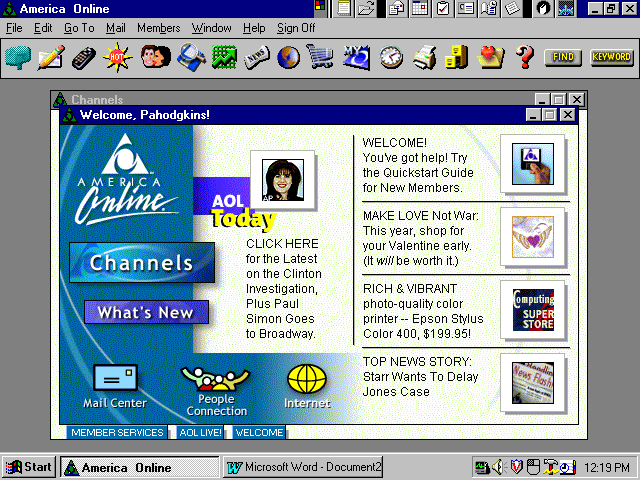Click the Windows Start button
Viewport: 640px width, 480px height.
point(29,467)
